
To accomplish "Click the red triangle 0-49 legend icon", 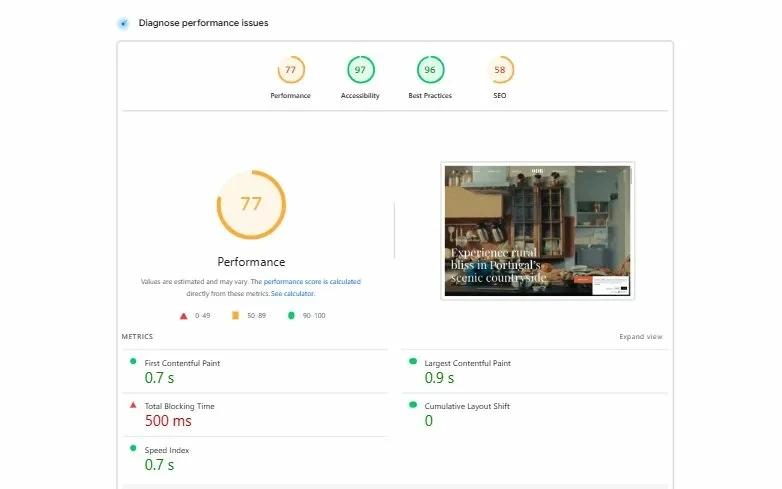I will point(184,316).
